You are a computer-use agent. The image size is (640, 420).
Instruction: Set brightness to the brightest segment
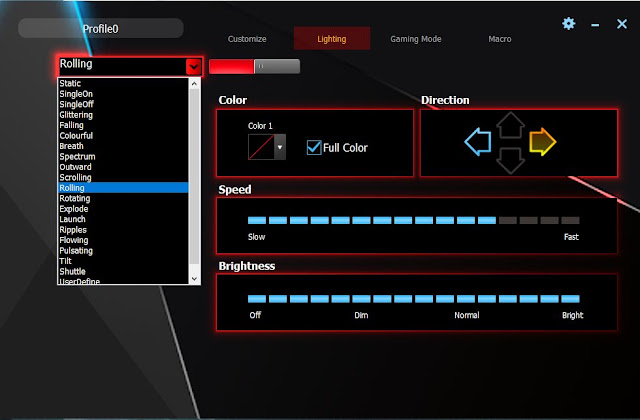pos(570,299)
